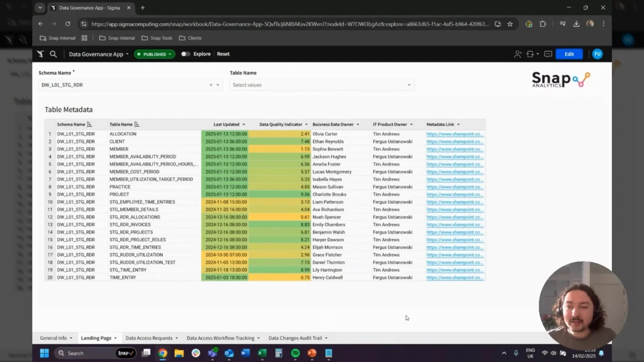Launch Chrome from the taskbar
This screenshot has width=644, height=362.
tap(163, 353)
